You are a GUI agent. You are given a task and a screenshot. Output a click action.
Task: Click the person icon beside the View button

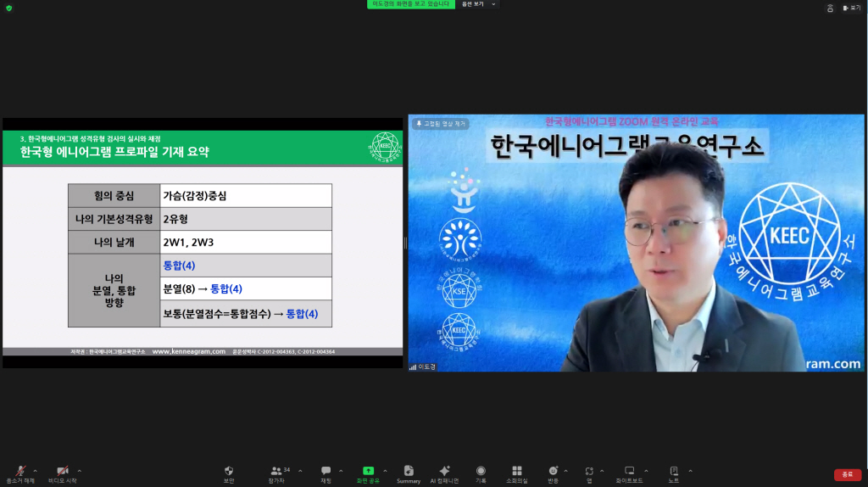click(830, 8)
